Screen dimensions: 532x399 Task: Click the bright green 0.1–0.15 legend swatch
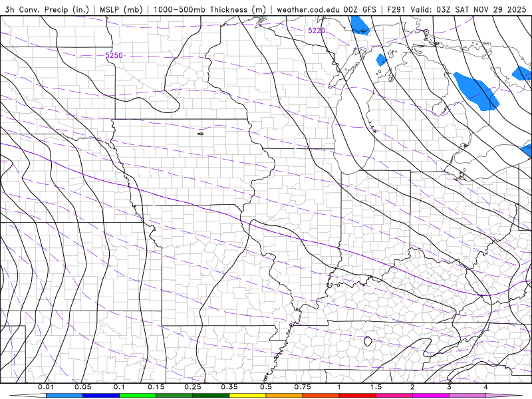click(138, 396)
